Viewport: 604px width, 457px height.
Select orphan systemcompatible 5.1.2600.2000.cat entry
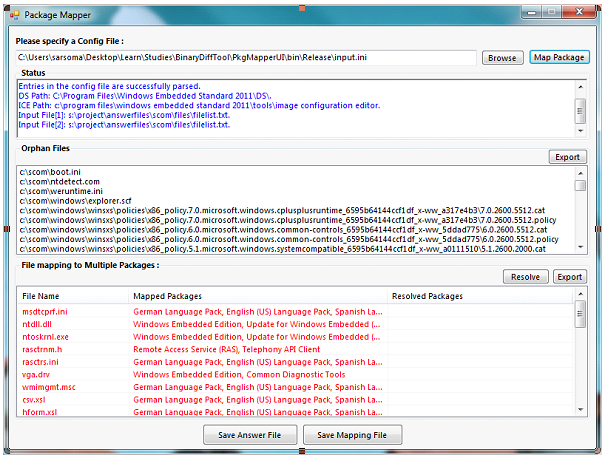coord(282,249)
